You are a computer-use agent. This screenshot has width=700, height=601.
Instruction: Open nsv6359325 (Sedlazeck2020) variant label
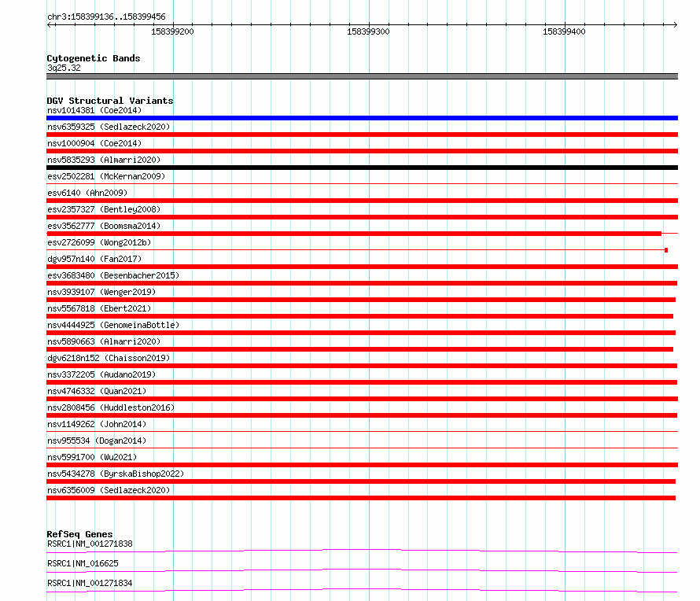click(x=109, y=127)
